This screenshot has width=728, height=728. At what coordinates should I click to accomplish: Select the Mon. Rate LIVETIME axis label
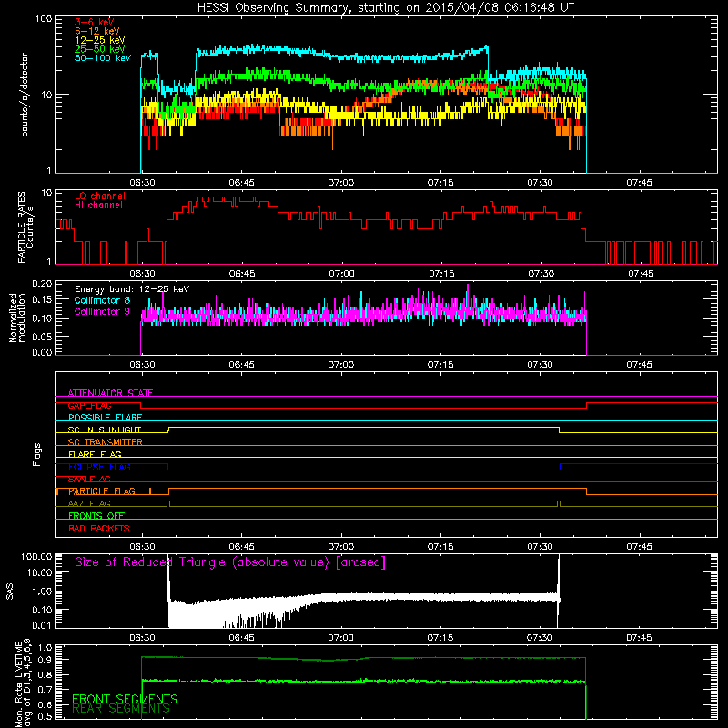(24, 682)
